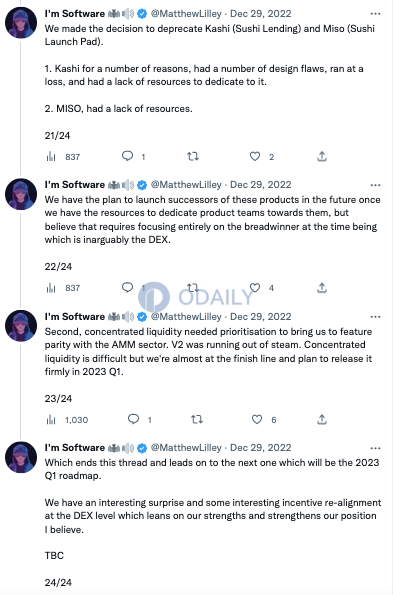Retweet the 21/24 tweet about Kashi and Miso
The width and height of the screenshot is (393, 595).
coord(193,156)
